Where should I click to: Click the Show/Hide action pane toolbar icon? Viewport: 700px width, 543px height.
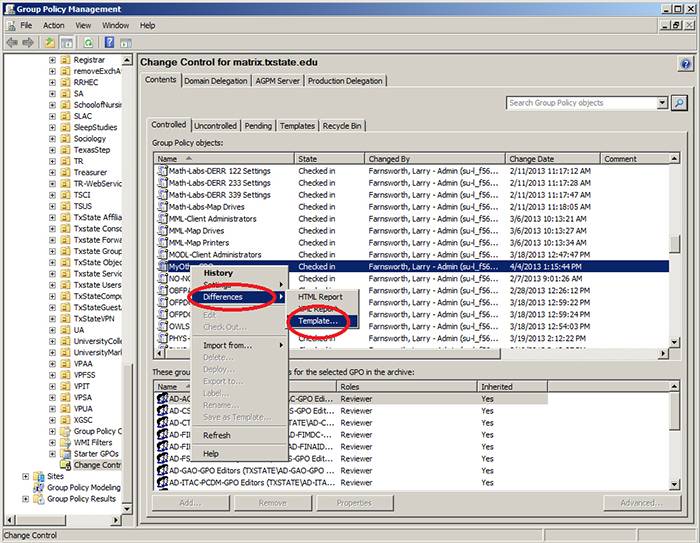click(x=126, y=43)
